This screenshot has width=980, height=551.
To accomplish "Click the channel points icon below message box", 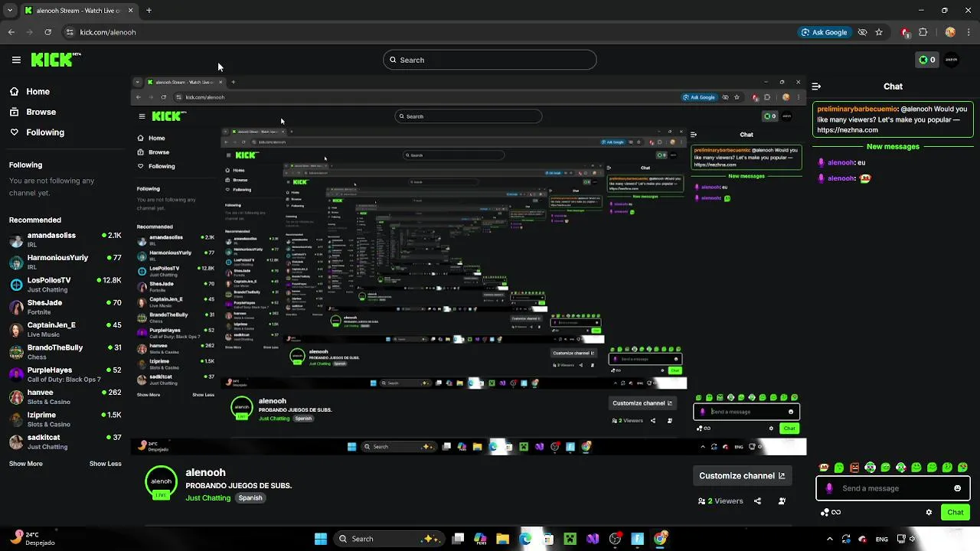I will pos(830,513).
